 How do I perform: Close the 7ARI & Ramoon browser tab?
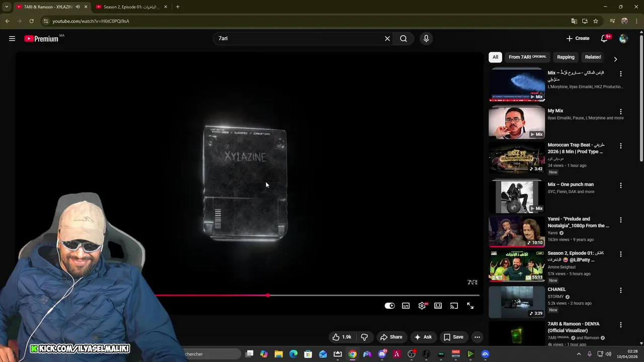tap(86, 7)
